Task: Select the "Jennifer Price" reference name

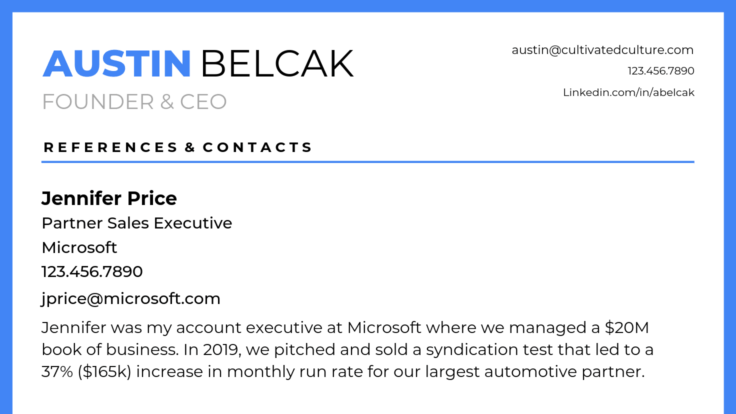Action: coord(109,198)
